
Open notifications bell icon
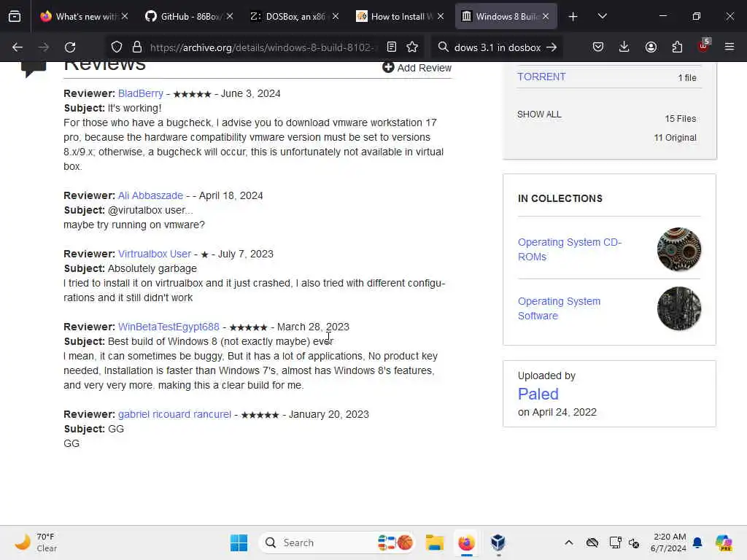pyautogui.click(x=697, y=542)
